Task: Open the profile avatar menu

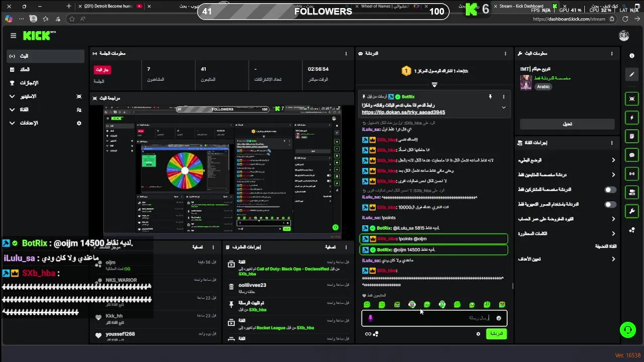Action: (x=624, y=36)
